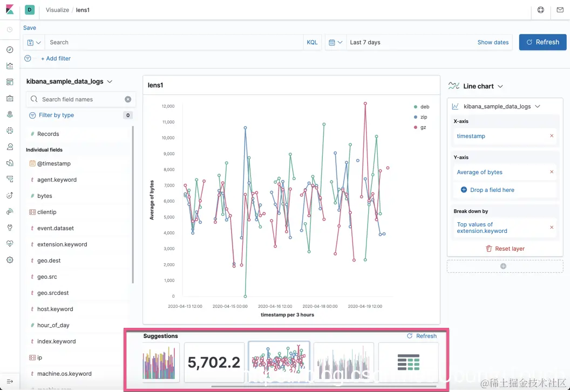Open the newsfeed mail icon in header
Viewport: 570px width, 392px height.
[x=560, y=10]
